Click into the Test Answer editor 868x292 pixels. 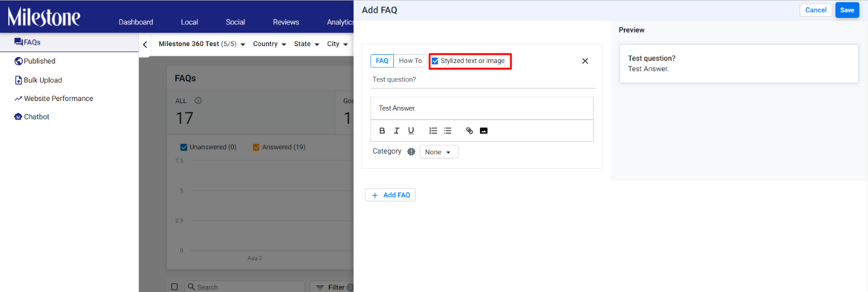tap(482, 109)
